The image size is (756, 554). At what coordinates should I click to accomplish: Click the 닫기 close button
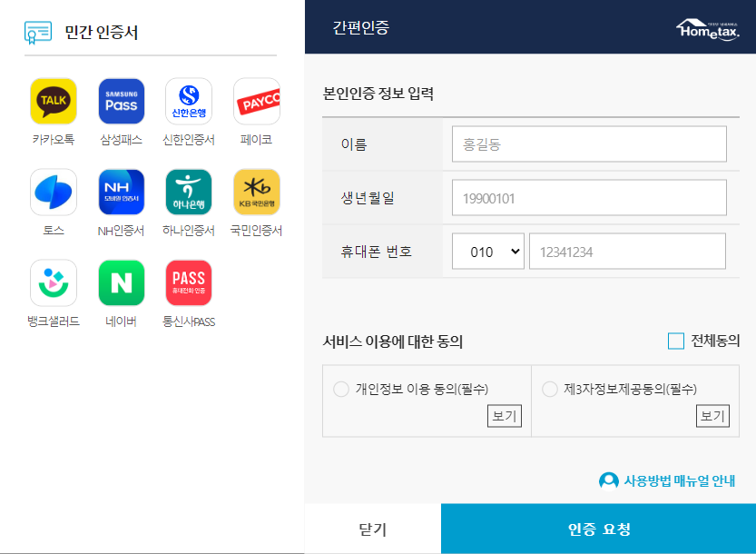(373, 529)
